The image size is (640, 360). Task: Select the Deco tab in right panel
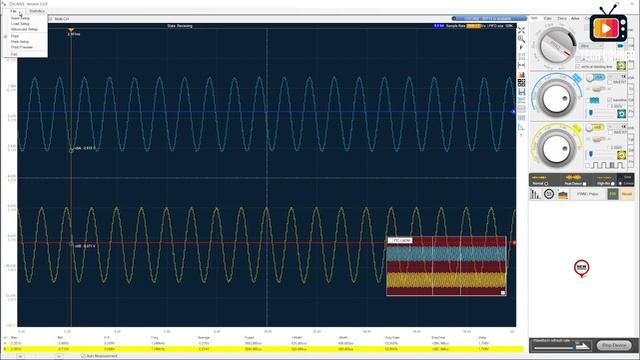point(562,18)
